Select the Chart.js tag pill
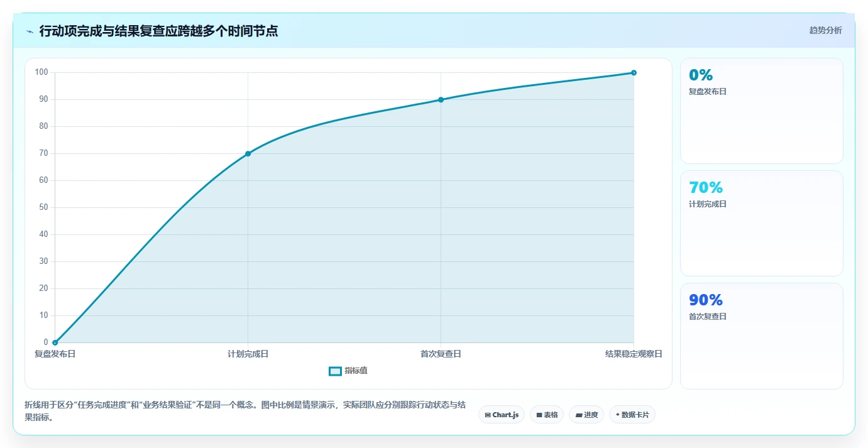 (x=502, y=415)
